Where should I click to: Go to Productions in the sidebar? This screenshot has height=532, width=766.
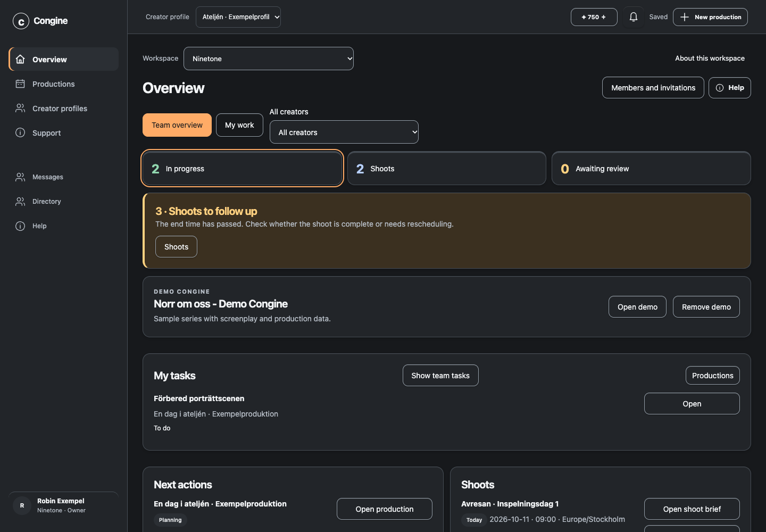pos(64,84)
